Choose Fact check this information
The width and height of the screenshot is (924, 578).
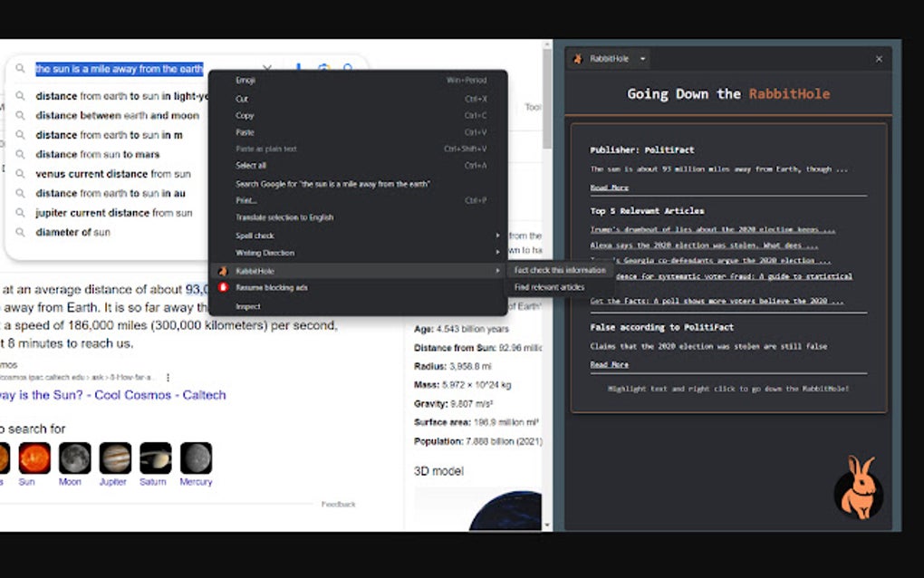562,270
